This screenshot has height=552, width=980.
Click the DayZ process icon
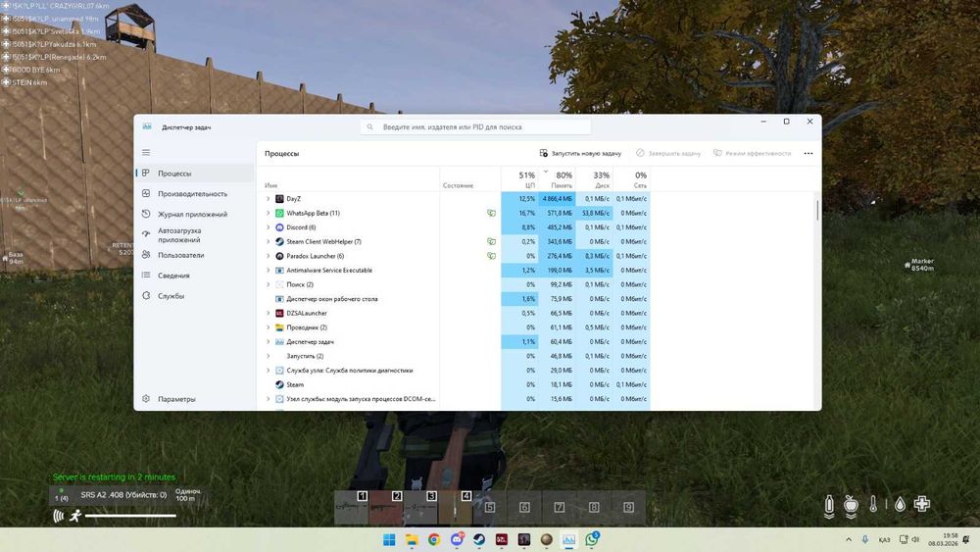pos(279,199)
